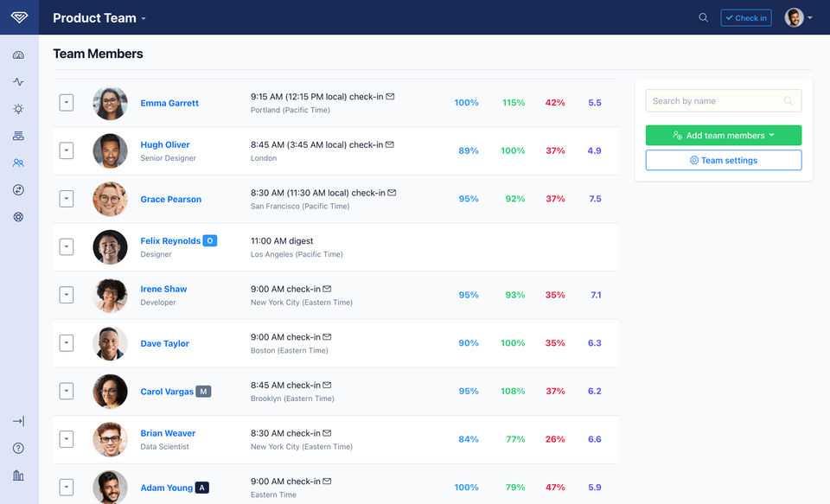Click the M badge next to Carol Vargas

click(x=203, y=392)
